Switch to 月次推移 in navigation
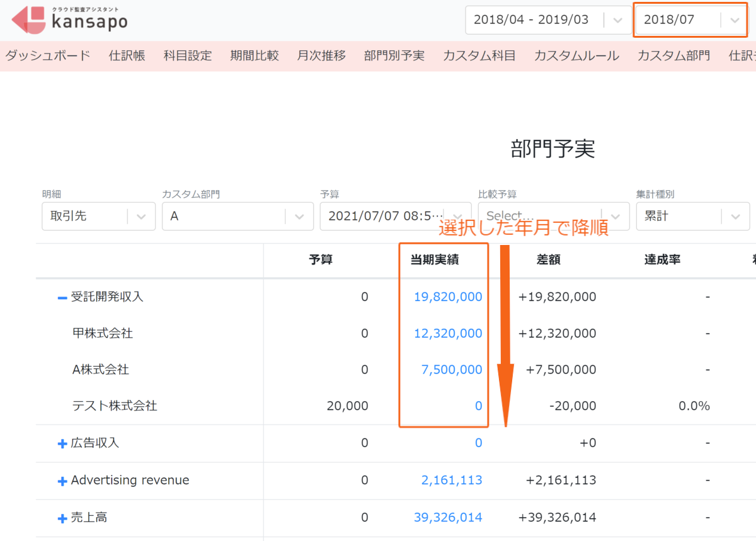The height and width of the screenshot is (541, 756). pyautogui.click(x=321, y=55)
